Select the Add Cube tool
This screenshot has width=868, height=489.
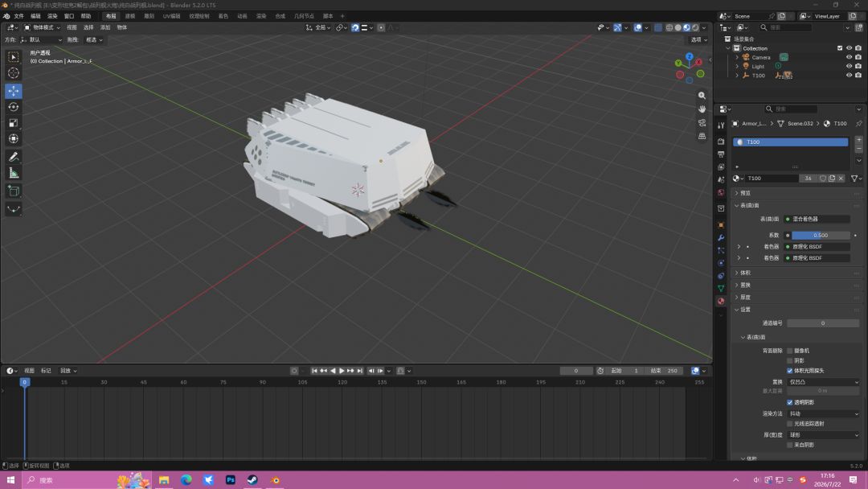[14, 191]
